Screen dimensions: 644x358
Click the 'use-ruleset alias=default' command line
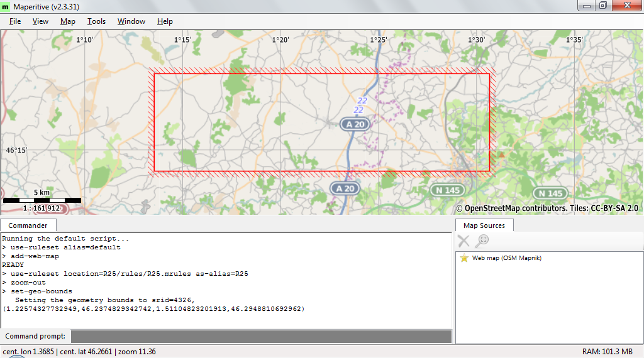tap(62, 247)
